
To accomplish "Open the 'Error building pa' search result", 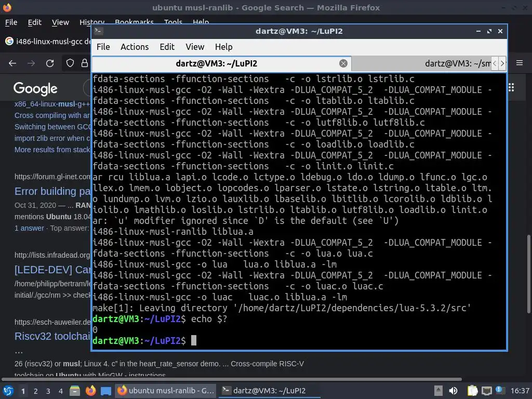I will pos(52,191).
